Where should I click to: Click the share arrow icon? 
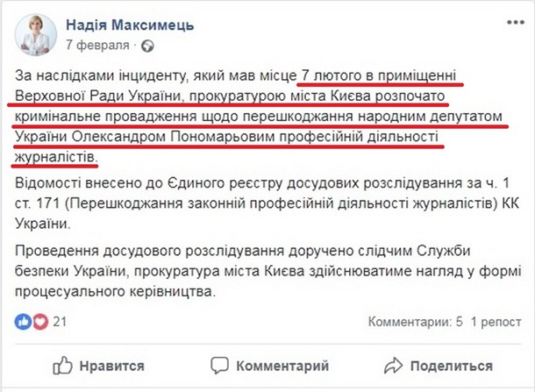394,365
